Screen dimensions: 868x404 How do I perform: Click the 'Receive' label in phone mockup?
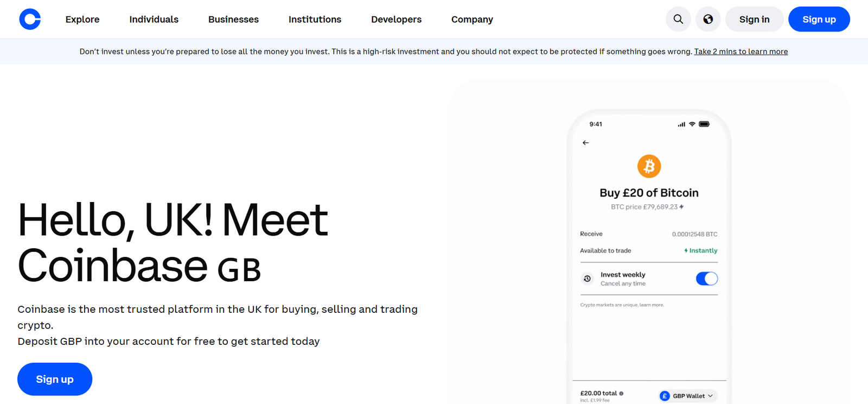[591, 234]
